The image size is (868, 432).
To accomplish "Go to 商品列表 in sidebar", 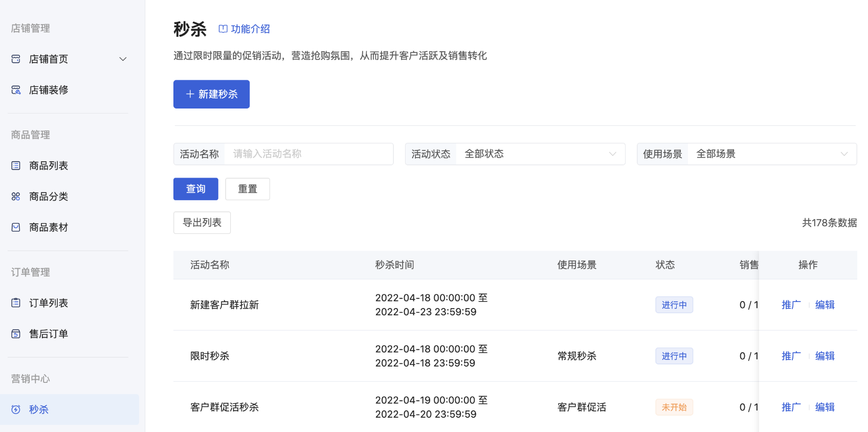I will [49, 166].
